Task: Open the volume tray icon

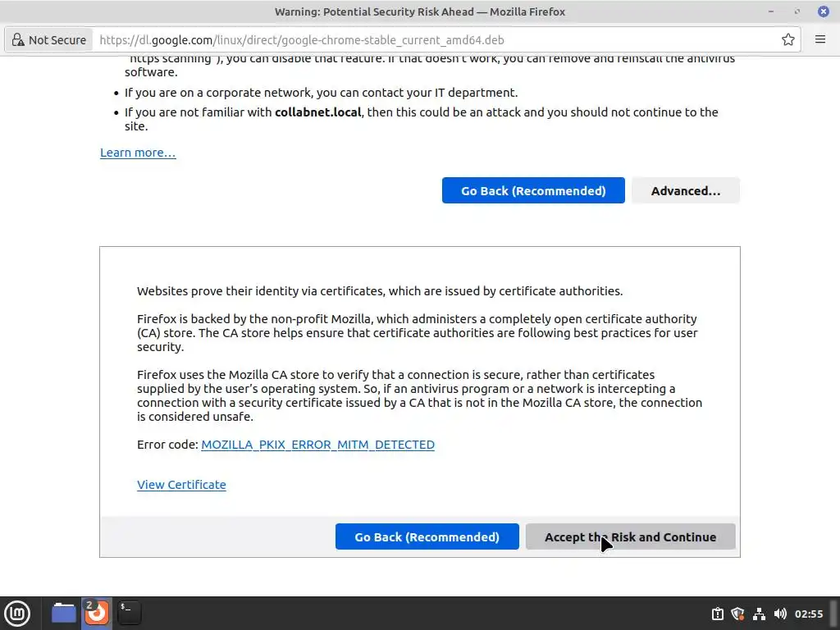Action: click(780, 614)
